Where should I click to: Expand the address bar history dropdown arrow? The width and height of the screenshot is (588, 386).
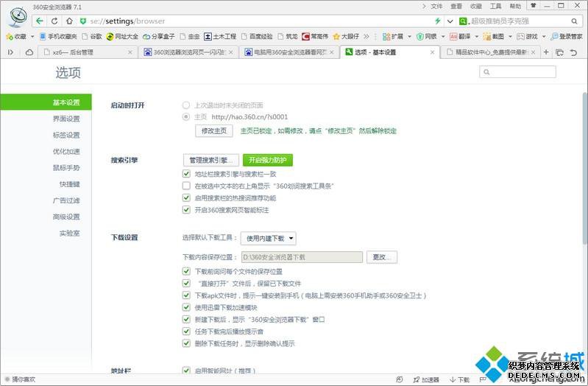450,21
